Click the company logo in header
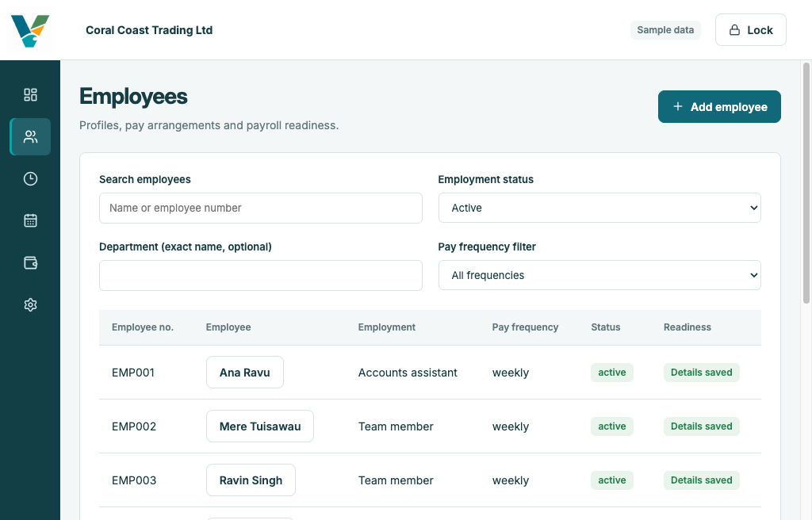The image size is (812, 520). [x=30, y=31]
